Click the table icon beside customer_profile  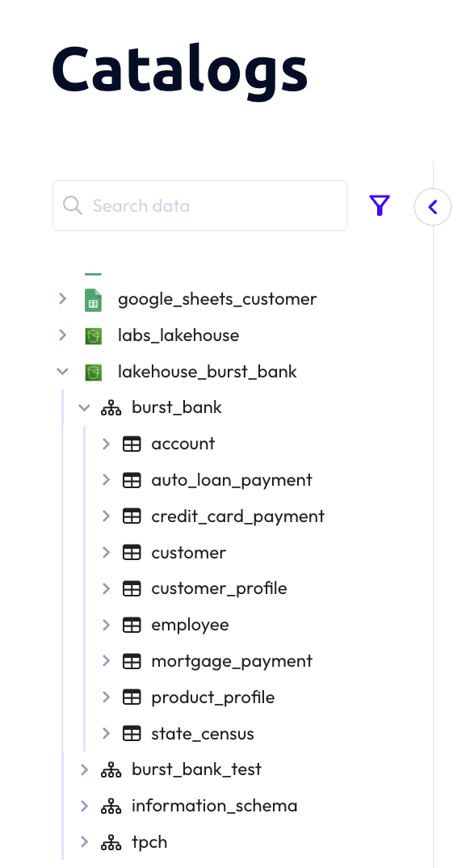[132, 588]
